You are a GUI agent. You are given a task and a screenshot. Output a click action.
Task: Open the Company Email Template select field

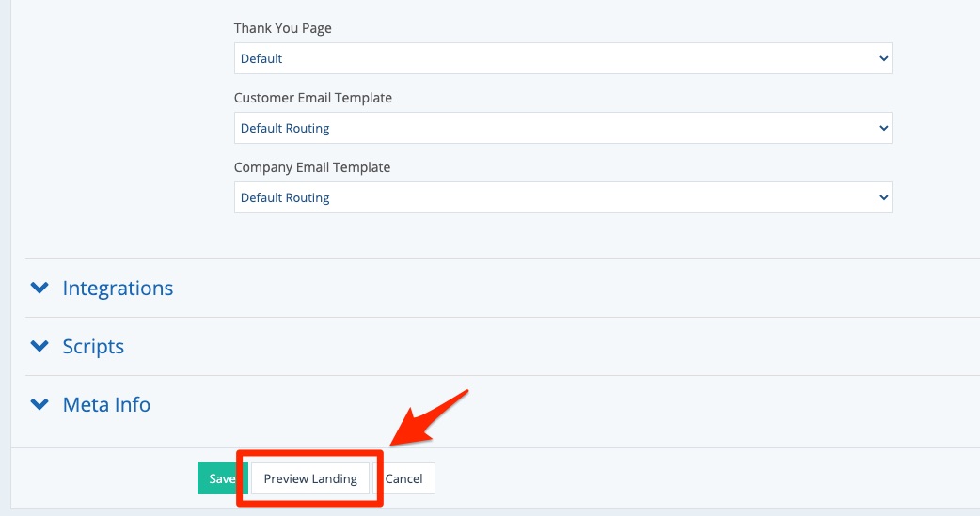click(x=562, y=197)
